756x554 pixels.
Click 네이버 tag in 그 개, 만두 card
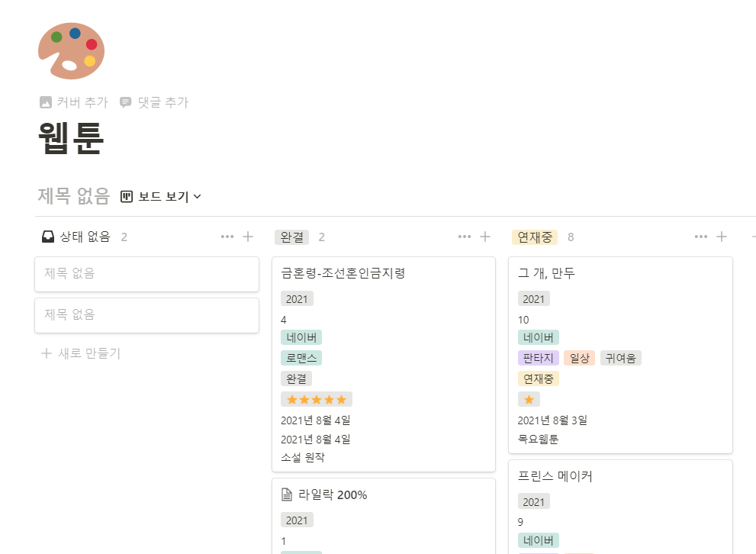coord(538,337)
